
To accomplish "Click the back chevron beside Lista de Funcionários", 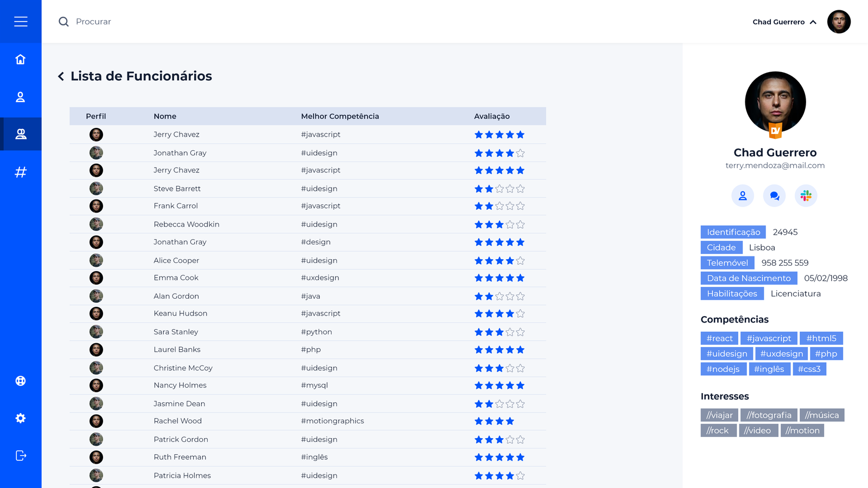I will [61, 76].
